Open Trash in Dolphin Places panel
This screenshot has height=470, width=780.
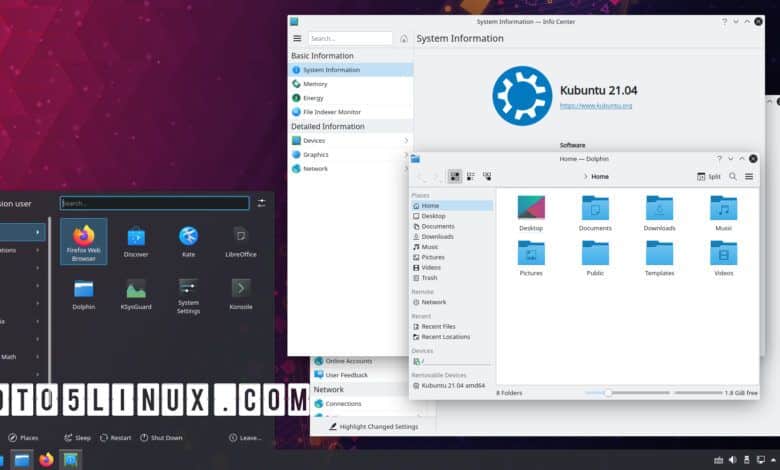click(x=452, y=278)
